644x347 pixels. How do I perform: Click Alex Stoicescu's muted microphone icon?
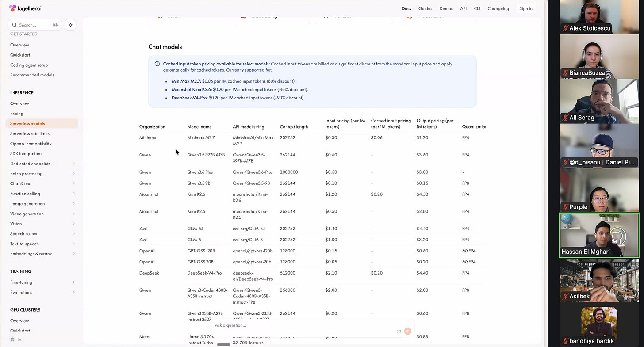point(565,28)
